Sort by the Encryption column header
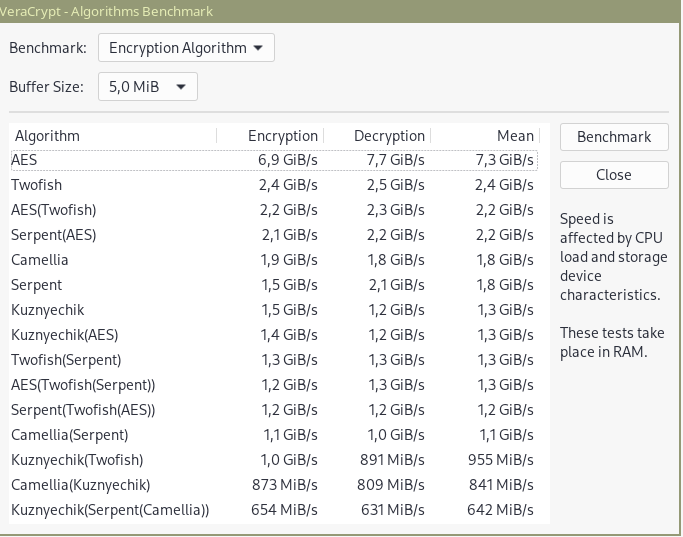Screen dimensions: 683x537 pos(270,136)
